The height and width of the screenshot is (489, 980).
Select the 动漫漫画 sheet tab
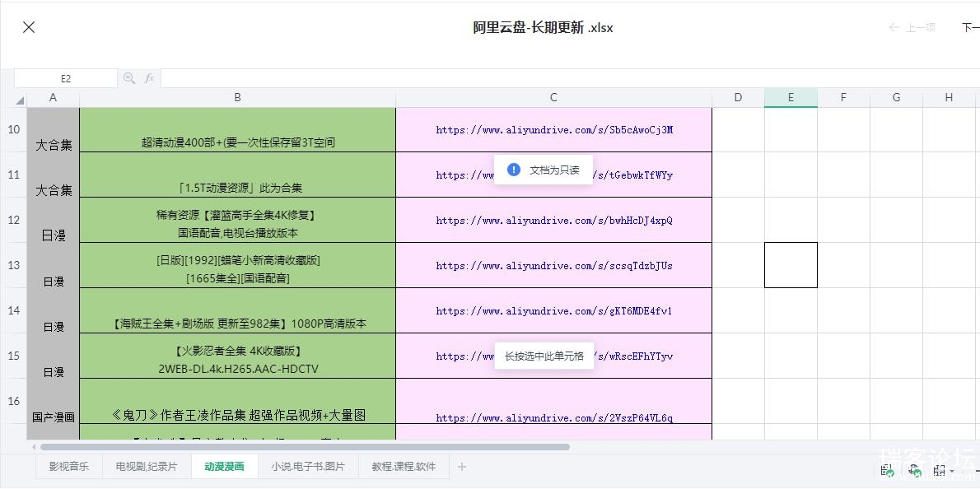[x=224, y=467]
